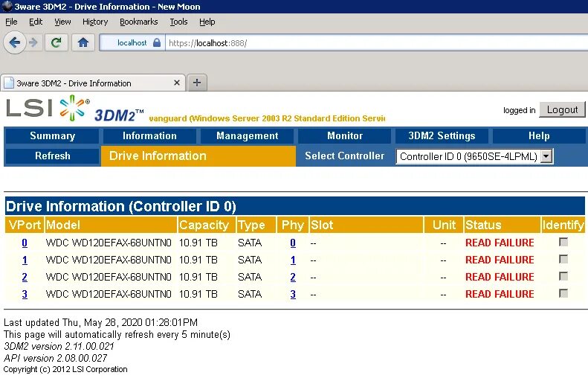Click the browser forward arrow
The width and height of the screenshot is (588, 381).
point(33,42)
